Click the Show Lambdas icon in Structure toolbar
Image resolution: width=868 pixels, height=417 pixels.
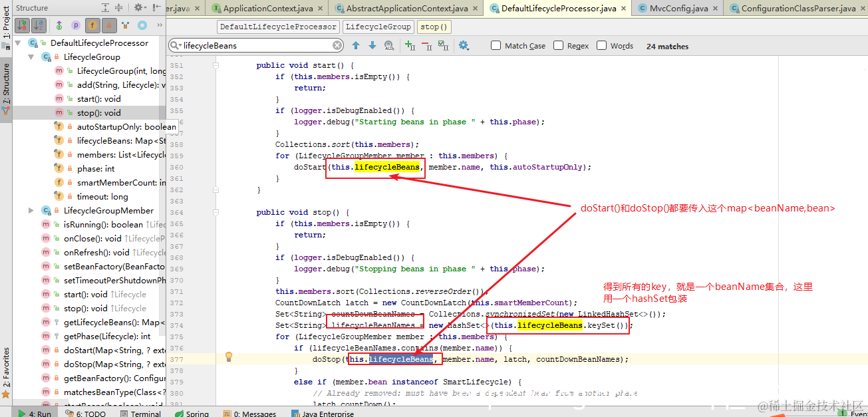pyautogui.click(x=126, y=25)
